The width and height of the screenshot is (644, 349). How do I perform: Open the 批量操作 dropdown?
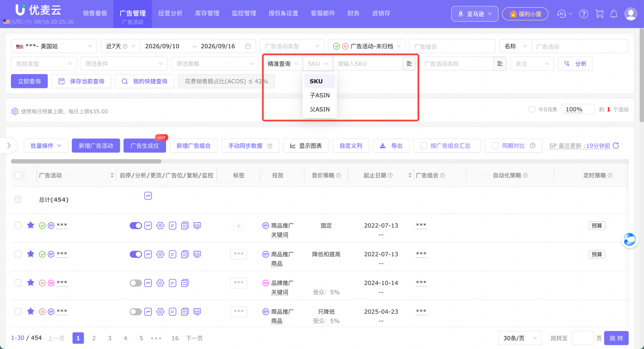pyautogui.click(x=46, y=146)
